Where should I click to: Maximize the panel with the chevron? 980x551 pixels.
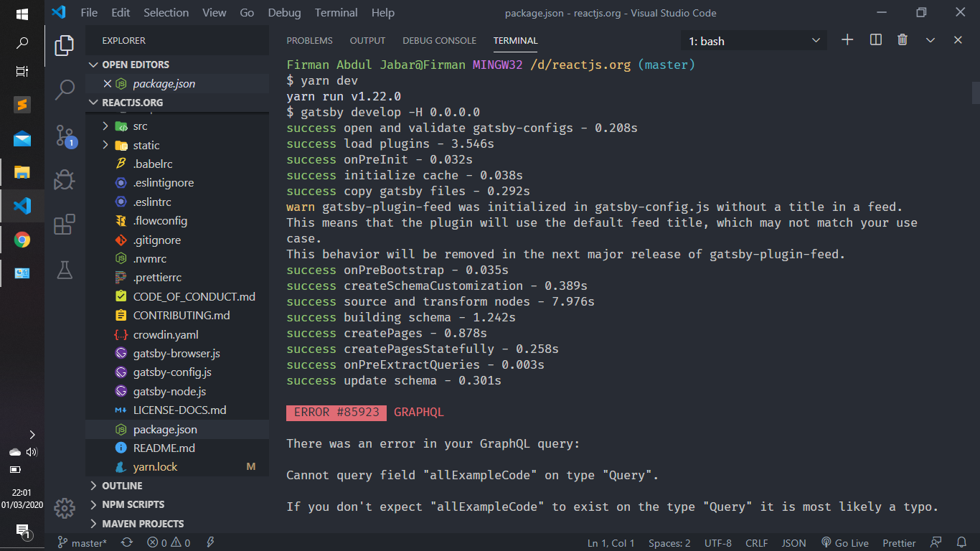(x=930, y=40)
